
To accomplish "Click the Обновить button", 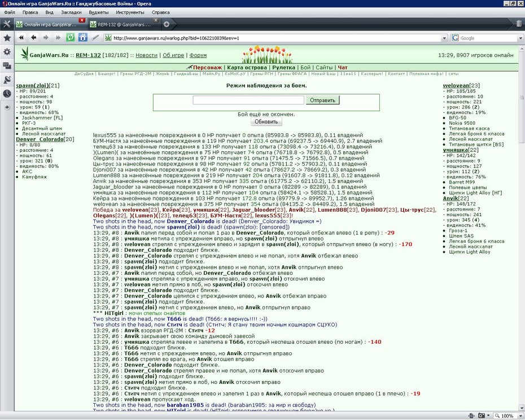I will tap(266, 121).
